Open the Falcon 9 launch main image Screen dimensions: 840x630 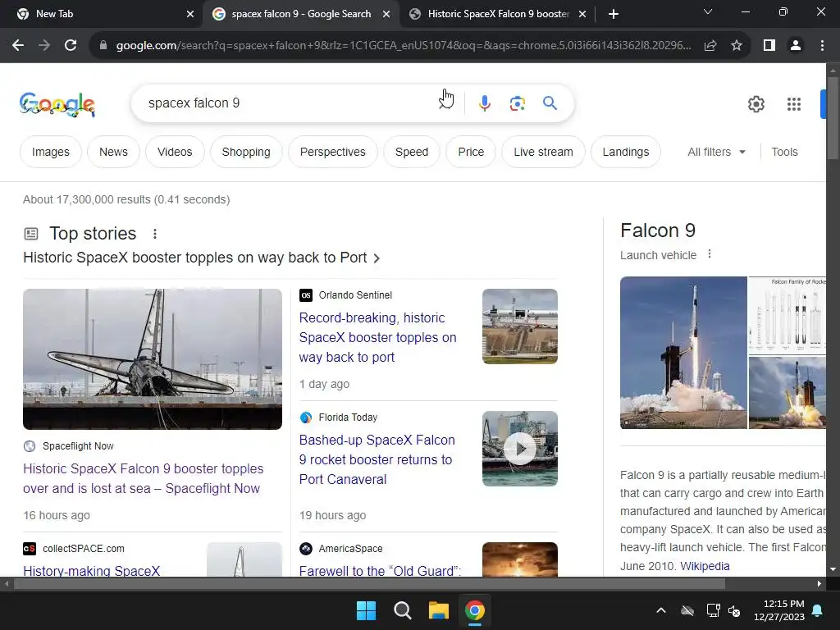[683, 353]
